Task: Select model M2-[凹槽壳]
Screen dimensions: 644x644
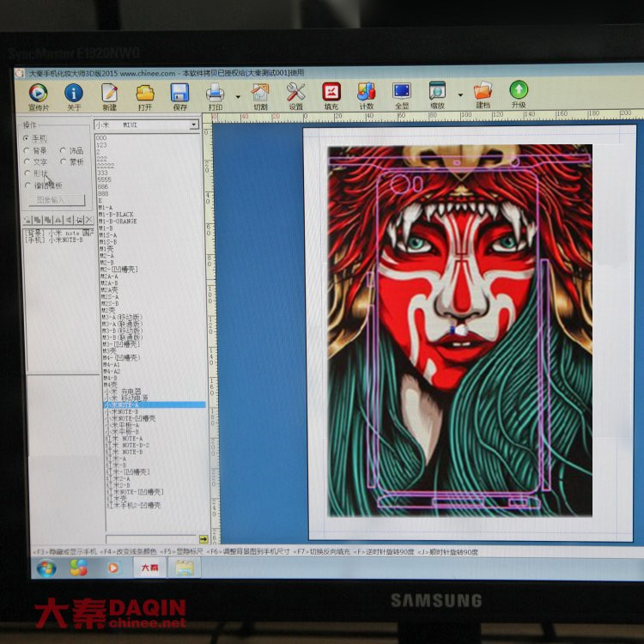Action: pos(119,269)
